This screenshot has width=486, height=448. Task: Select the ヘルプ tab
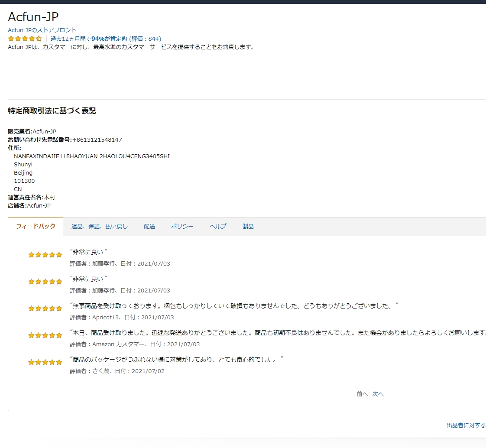[218, 226]
